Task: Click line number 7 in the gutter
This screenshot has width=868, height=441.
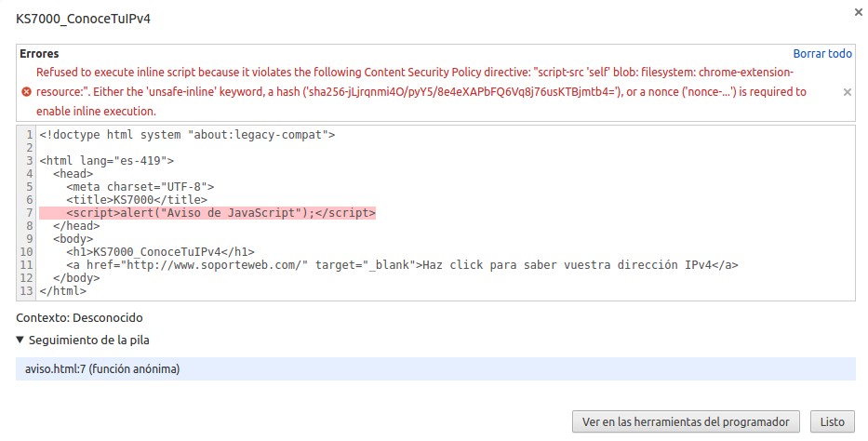Action: pyautogui.click(x=31, y=213)
